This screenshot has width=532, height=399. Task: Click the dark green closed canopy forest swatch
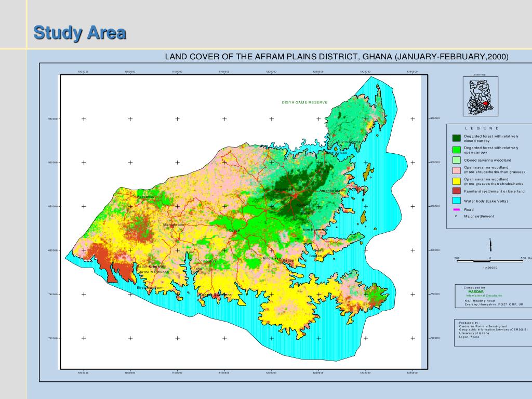pos(456,138)
